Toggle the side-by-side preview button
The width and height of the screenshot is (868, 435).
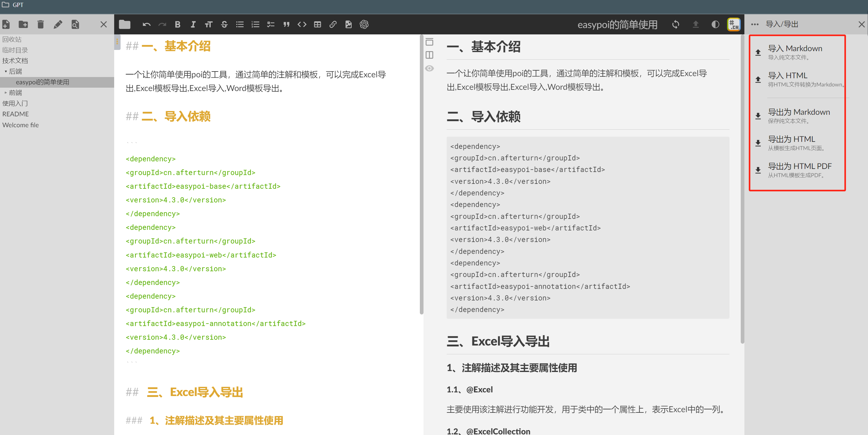pos(429,55)
